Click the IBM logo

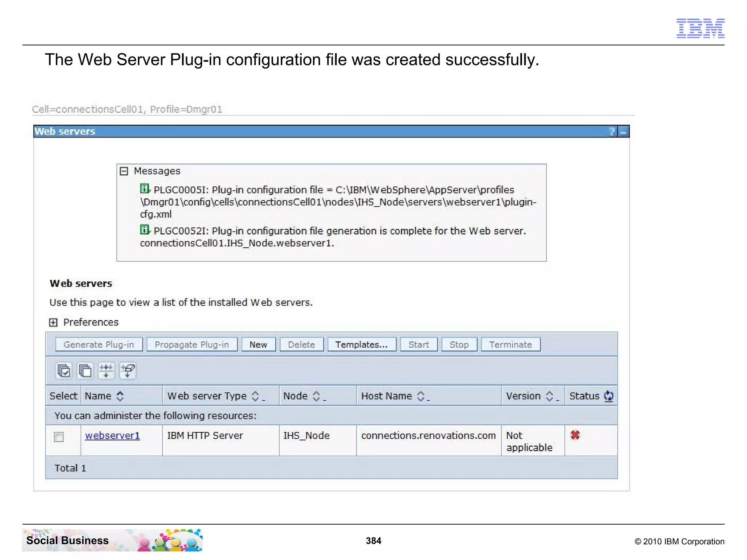(x=700, y=28)
